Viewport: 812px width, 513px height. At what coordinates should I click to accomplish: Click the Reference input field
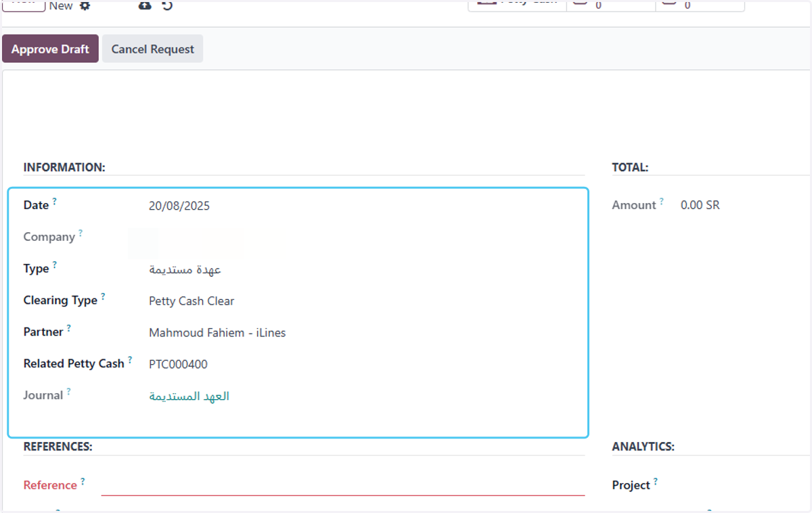pos(343,485)
